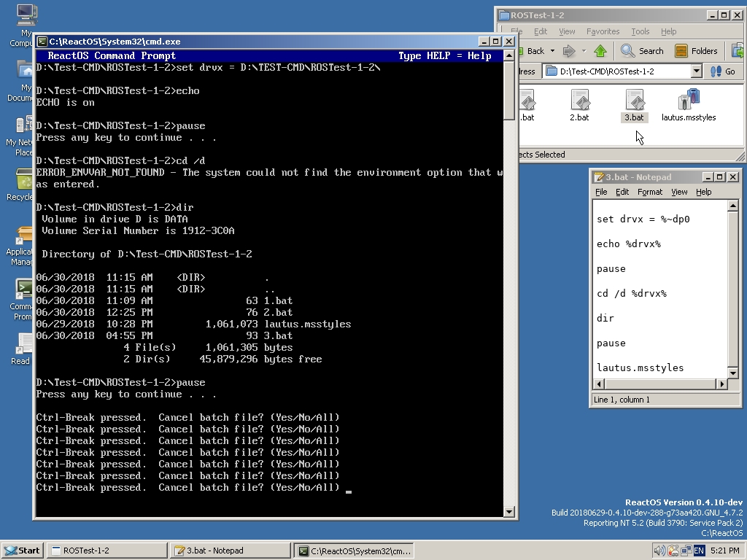747x560 pixels.
Task: Open the volume speaker tray icon
Action: pos(659,551)
